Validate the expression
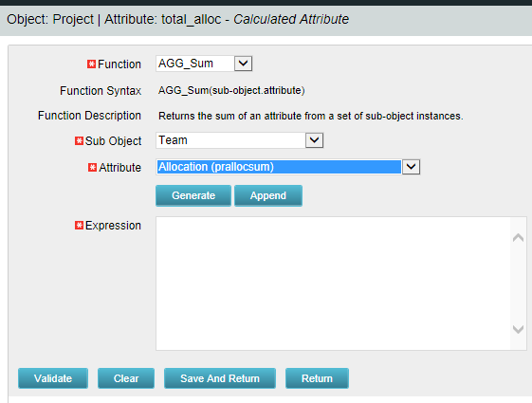The height and width of the screenshot is (403, 532). point(53,378)
